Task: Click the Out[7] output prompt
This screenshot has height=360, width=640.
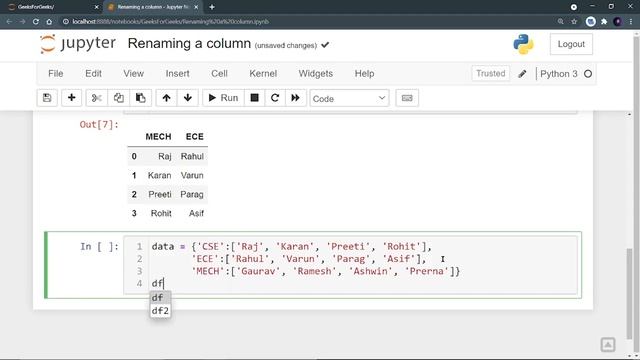Action: [99, 124]
